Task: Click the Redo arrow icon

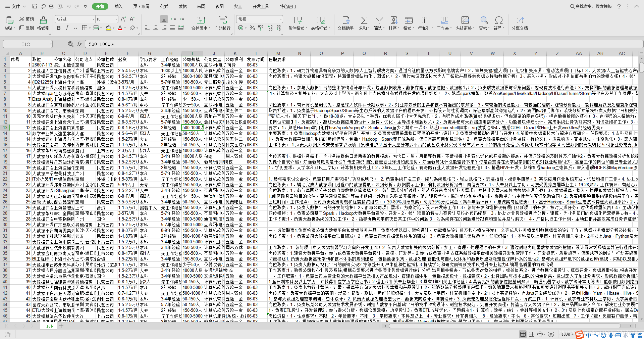Action: coord(77,6)
